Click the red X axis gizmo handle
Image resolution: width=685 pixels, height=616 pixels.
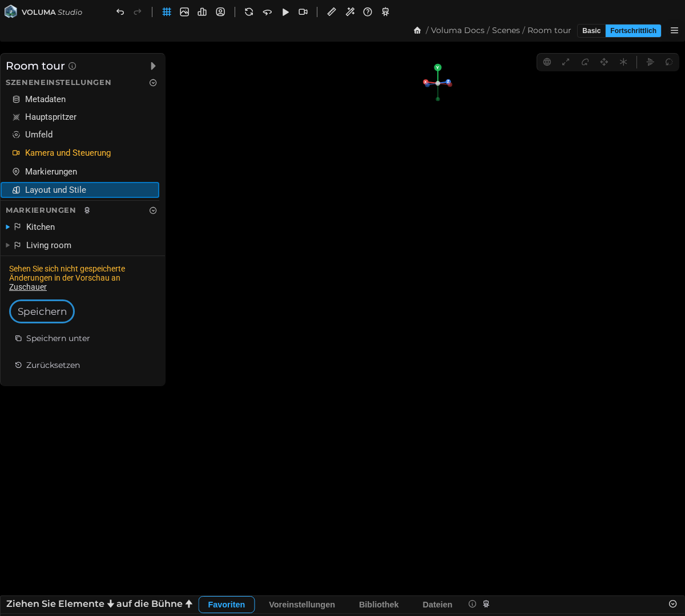point(425,82)
